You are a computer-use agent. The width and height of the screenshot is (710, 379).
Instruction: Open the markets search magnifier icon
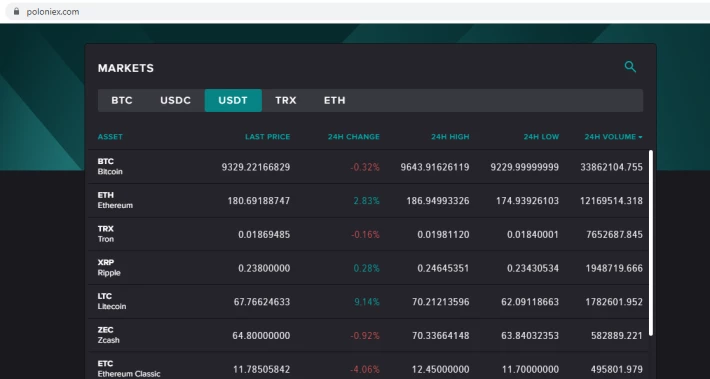(630, 67)
